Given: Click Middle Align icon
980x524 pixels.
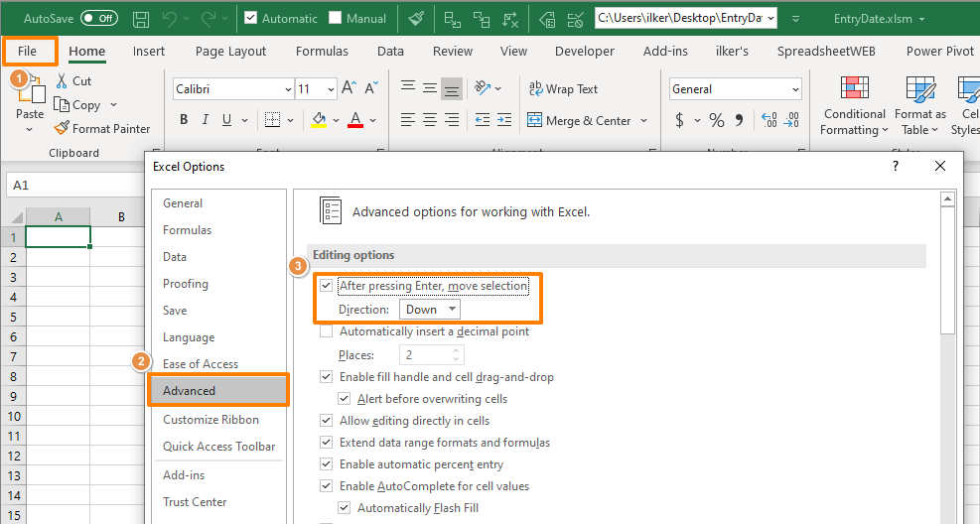Looking at the screenshot, I should click(430, 88).
